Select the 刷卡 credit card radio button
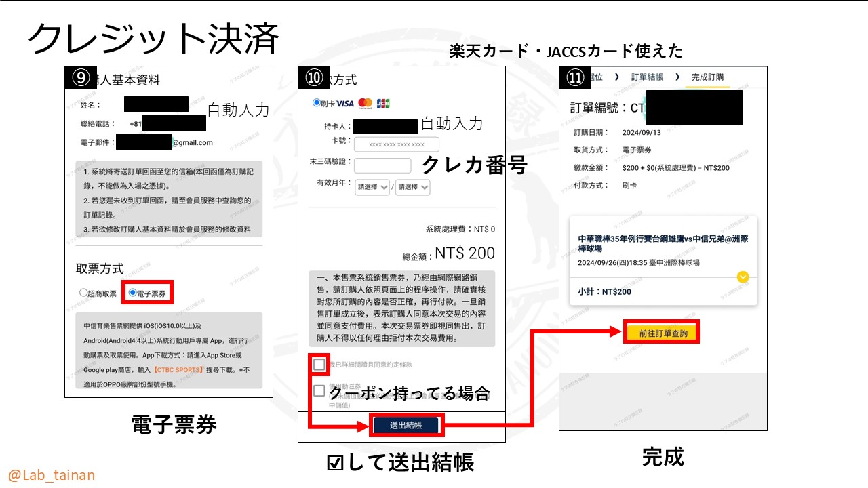Viewport: 868px width, 488px height. tap(317, 103)
